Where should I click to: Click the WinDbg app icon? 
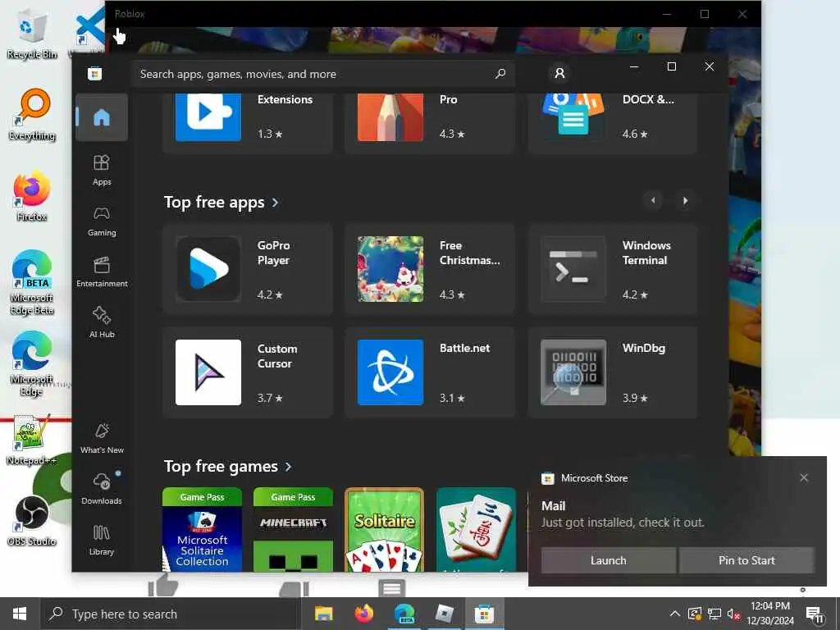coord(573,372)
